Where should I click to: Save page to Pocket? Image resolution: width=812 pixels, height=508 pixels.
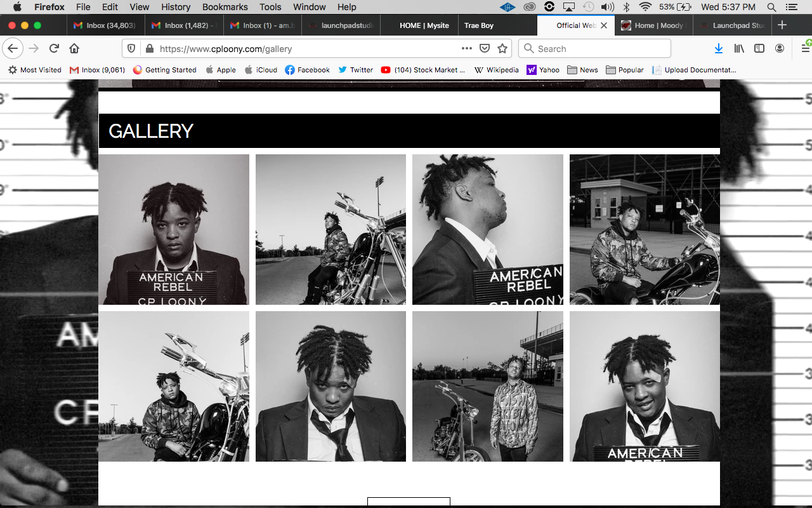click(x=485, y=48)
